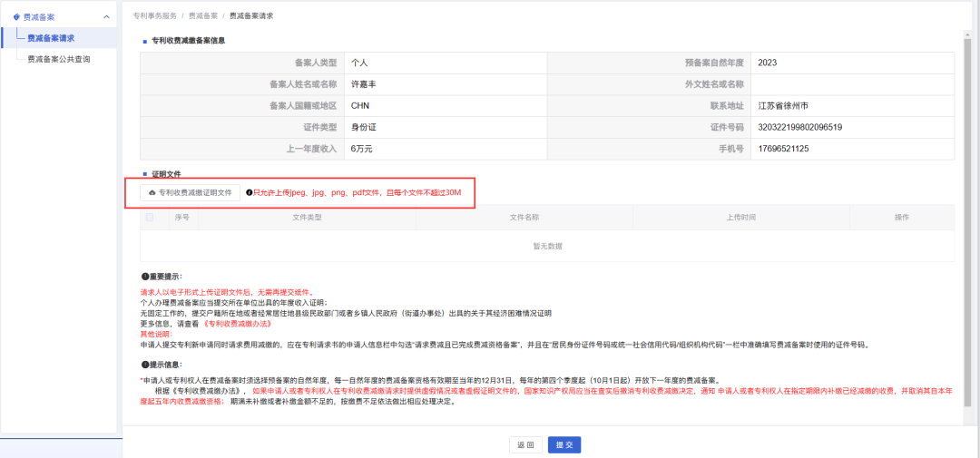Collapse the 费减备案 sidebar menu chevron

point(106,16)
